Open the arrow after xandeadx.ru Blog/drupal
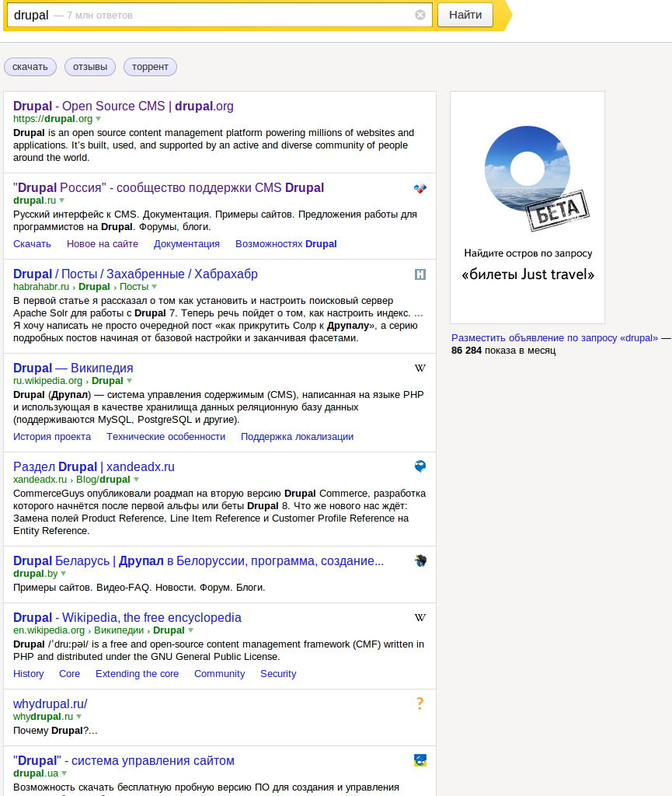Image resolution: width=672 pixels, height=796 pixels. (137, 480)
